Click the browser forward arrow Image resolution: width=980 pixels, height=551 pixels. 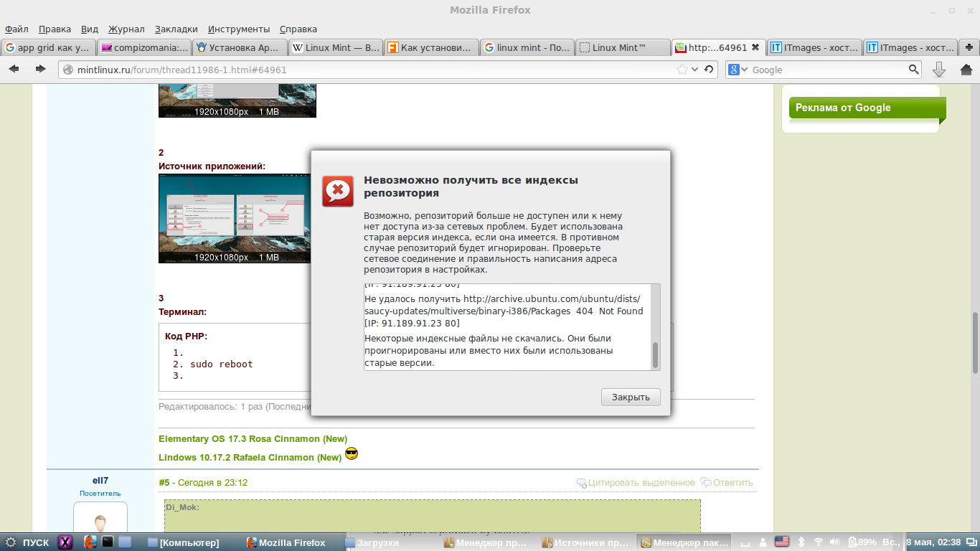(40, 70)
